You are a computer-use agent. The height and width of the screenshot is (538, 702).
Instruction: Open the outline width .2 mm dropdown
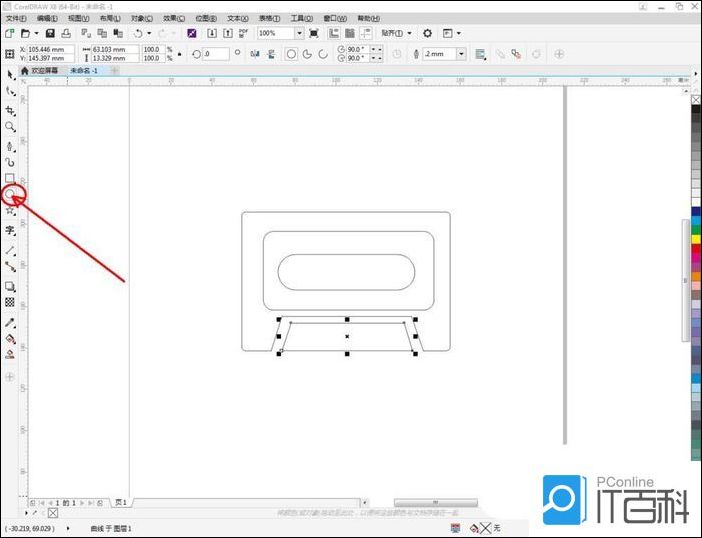coord(462,54)
